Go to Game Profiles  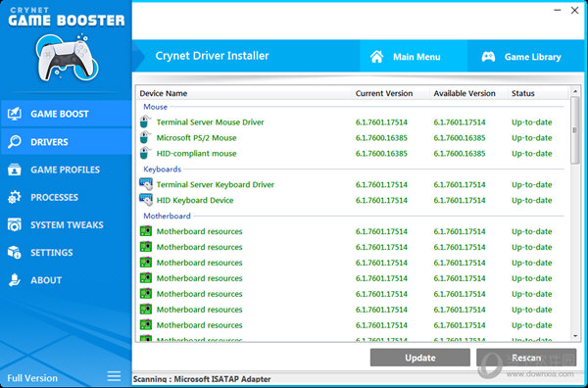[66, 170]
